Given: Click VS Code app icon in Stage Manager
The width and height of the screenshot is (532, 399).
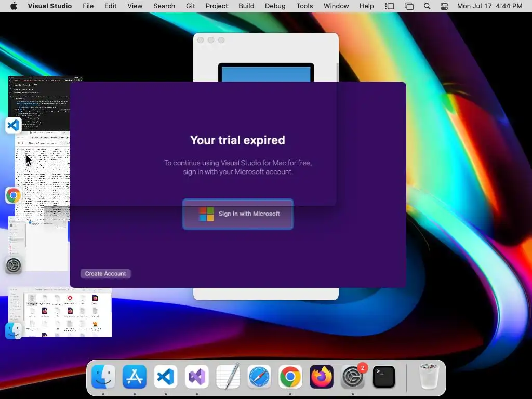Looking at the screenshot, I should tap(14, 125).
